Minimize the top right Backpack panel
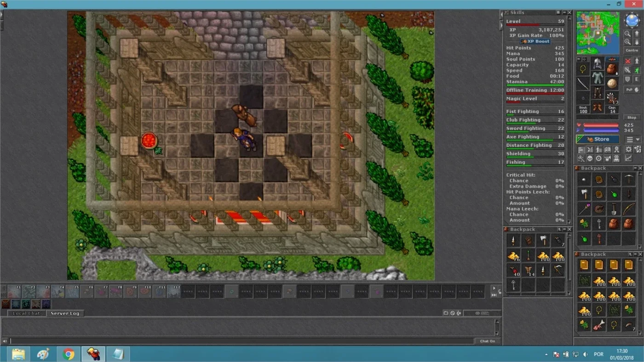The width and height of the screenshot is (644, 362). pos(635,168)
